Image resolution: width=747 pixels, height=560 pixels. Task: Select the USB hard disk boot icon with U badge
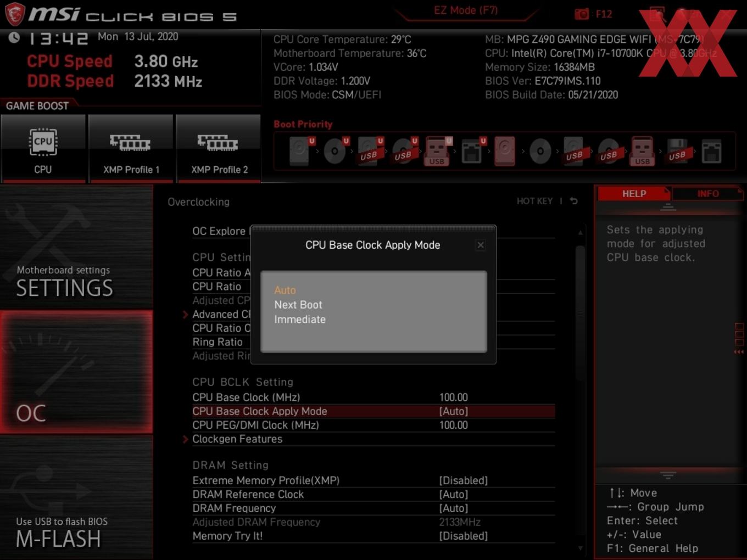(x=370, y=151)
